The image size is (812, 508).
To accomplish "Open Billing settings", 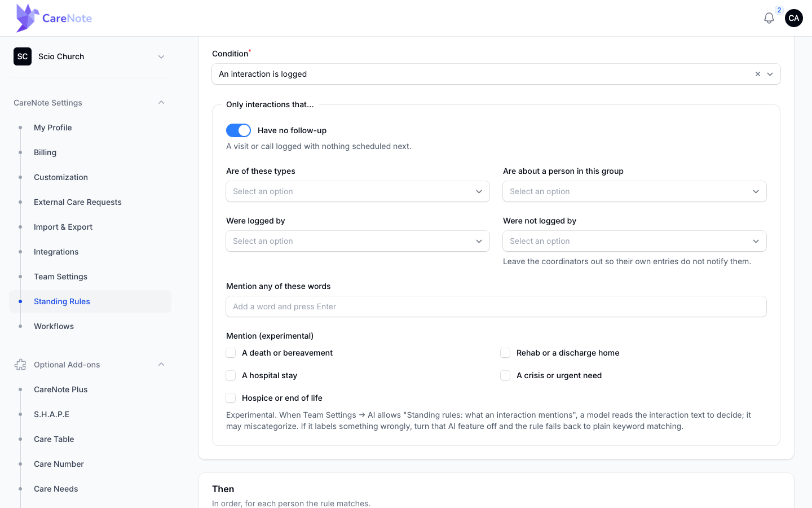I will pyautogui.click(x=90, y=152).
